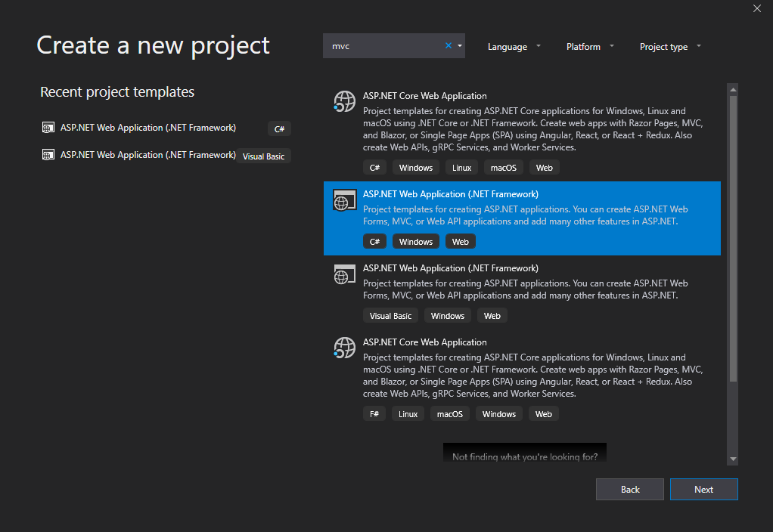Clear the mvc search text with the X

(x=448, y=46)
